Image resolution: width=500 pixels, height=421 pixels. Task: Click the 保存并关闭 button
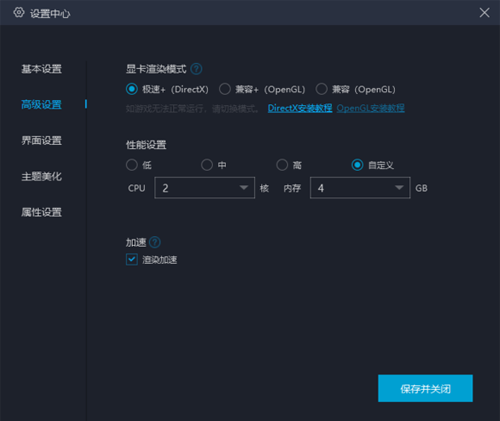[425, 388]
